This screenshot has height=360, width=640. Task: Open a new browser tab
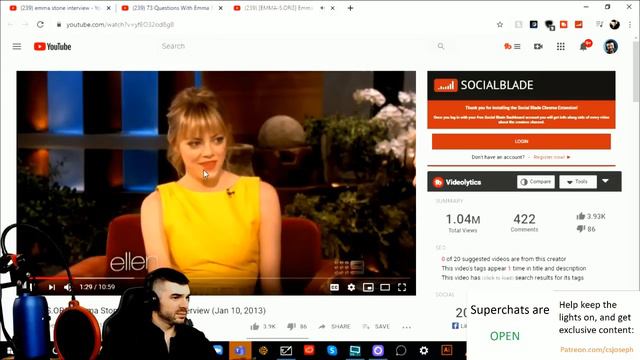tap(350, 8)
